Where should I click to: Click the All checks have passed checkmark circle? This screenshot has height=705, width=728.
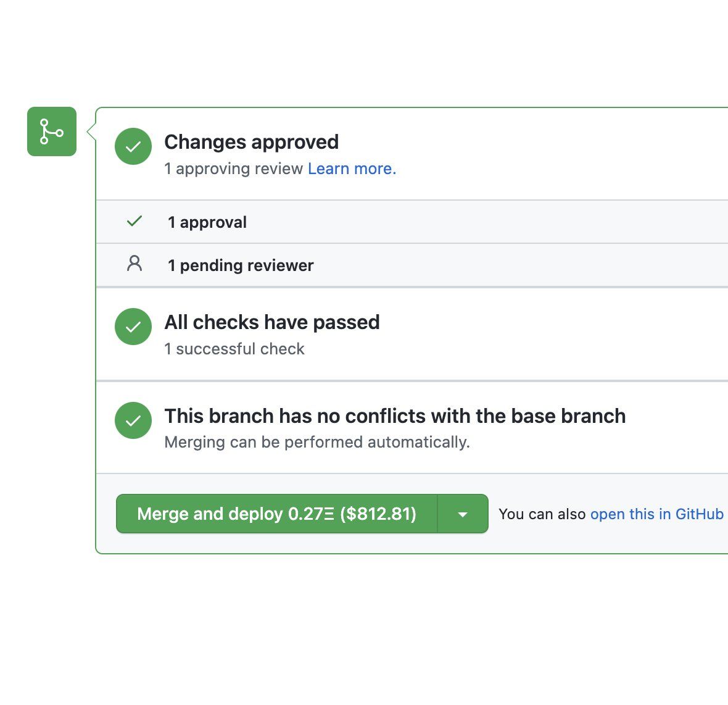click(x=133, y=327)
